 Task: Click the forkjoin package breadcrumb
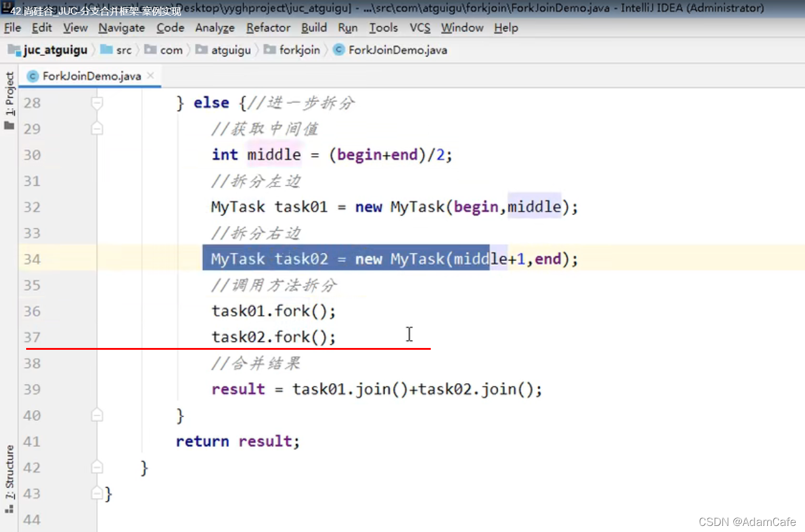pos(292,50)
